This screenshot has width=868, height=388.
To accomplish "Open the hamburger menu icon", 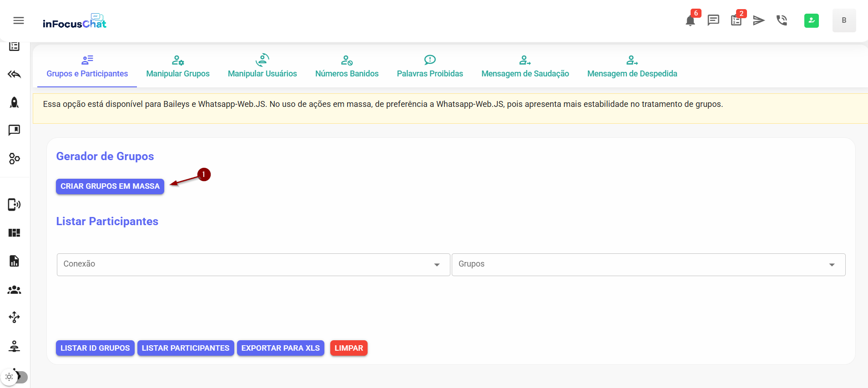I will [x=19, y=20].
